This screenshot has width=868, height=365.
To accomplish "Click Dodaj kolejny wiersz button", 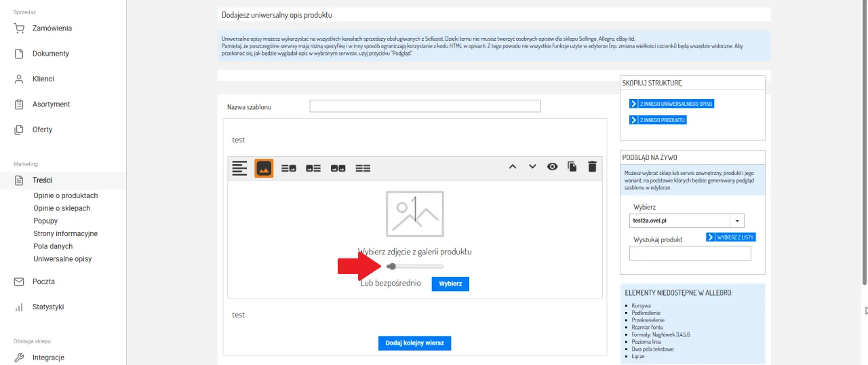I will point(415,343).
